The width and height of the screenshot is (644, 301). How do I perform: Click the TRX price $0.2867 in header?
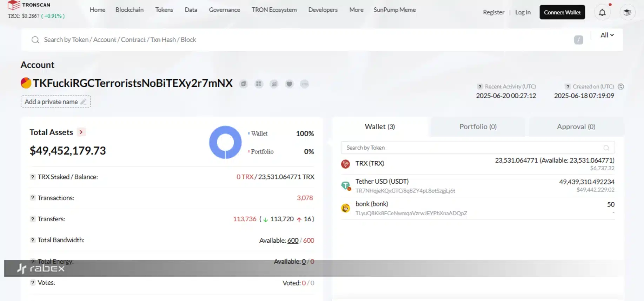31,16
